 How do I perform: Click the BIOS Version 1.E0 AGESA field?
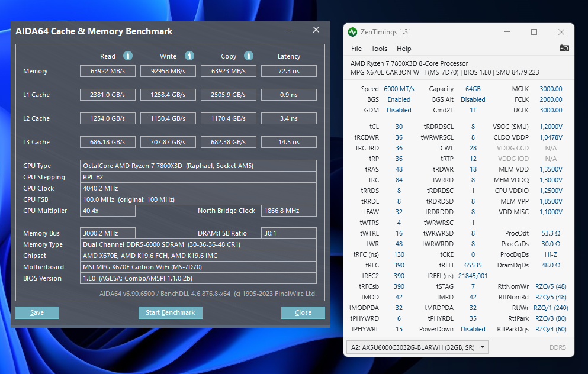point(198,278)
